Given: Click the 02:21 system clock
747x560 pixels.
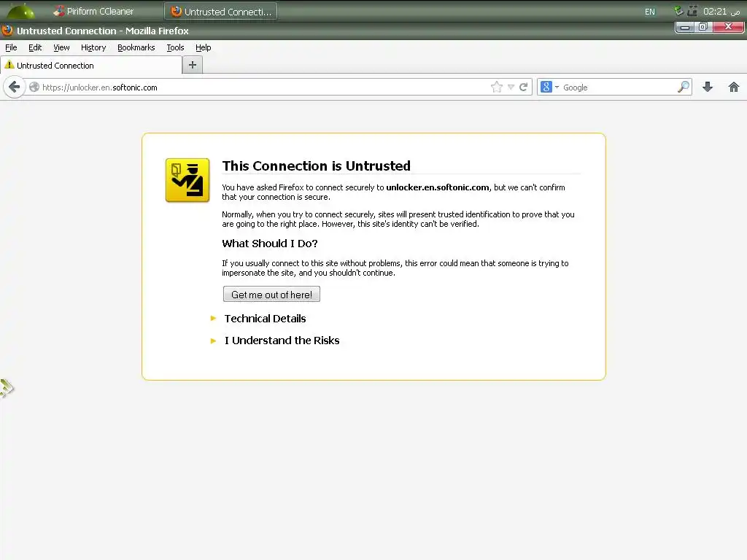Looking at the screenshot, I should click(721, 12).
